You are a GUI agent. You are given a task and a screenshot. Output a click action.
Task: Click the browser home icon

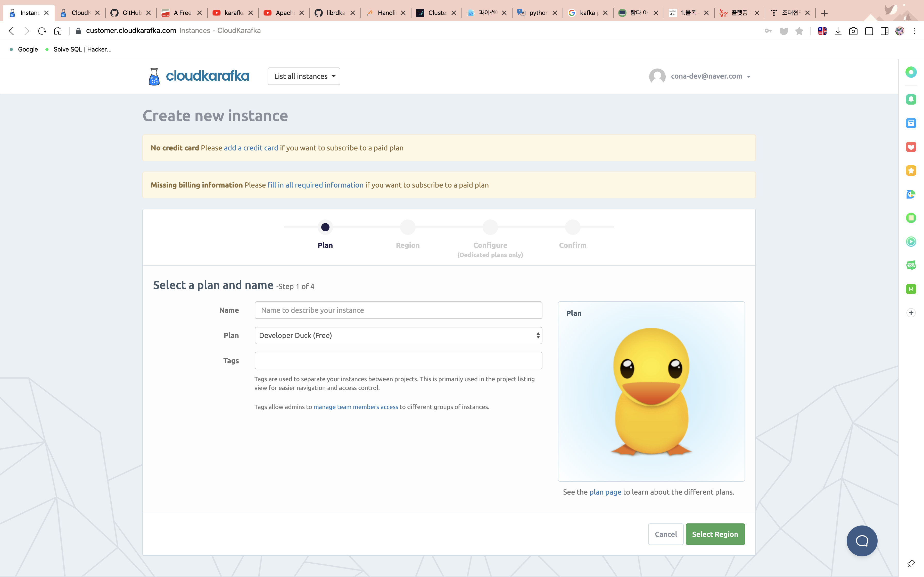(58, 31)
